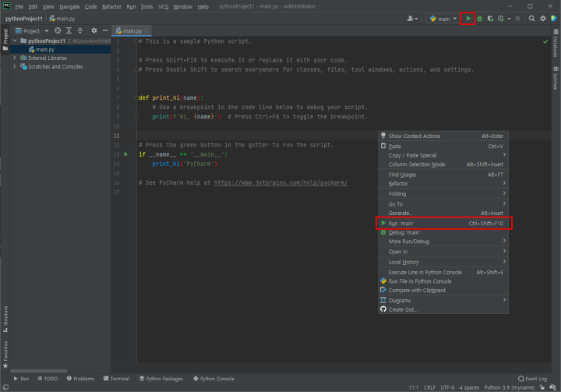The width and height of the screenshot is (561, 392).
Task: Open the Project vertical tab on left edge
Action: [5, 40]
